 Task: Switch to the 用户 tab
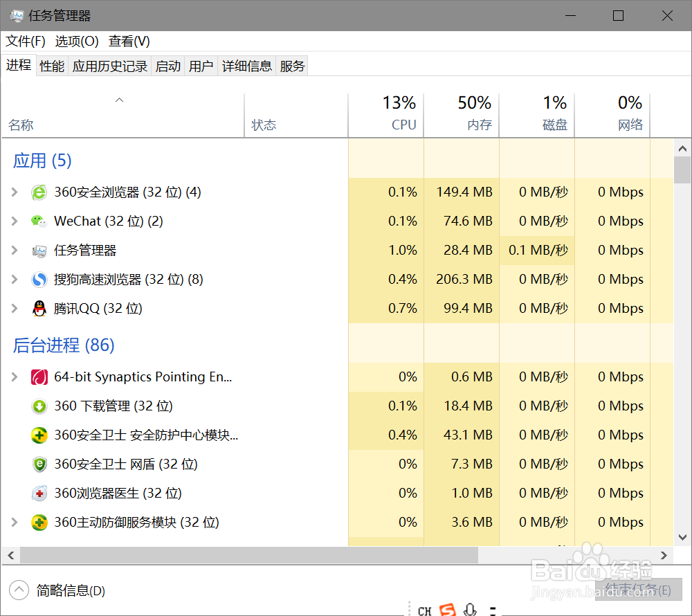(201, 66)
